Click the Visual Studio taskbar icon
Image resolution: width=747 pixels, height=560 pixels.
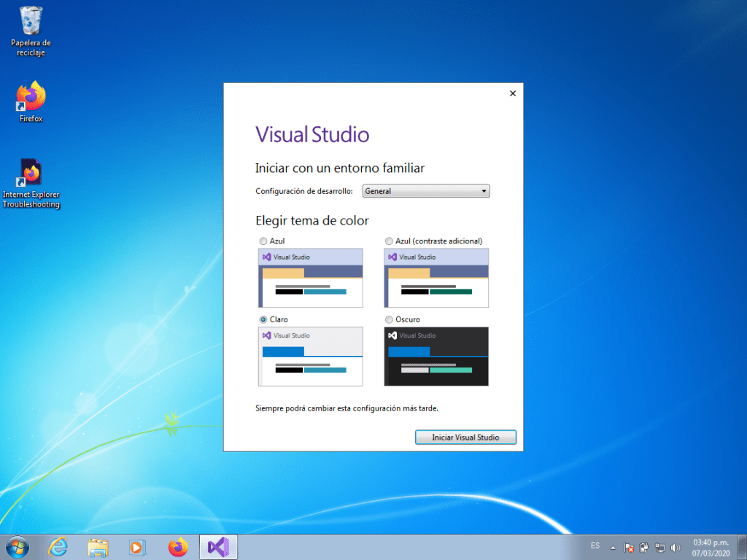[x=219, y=547]
